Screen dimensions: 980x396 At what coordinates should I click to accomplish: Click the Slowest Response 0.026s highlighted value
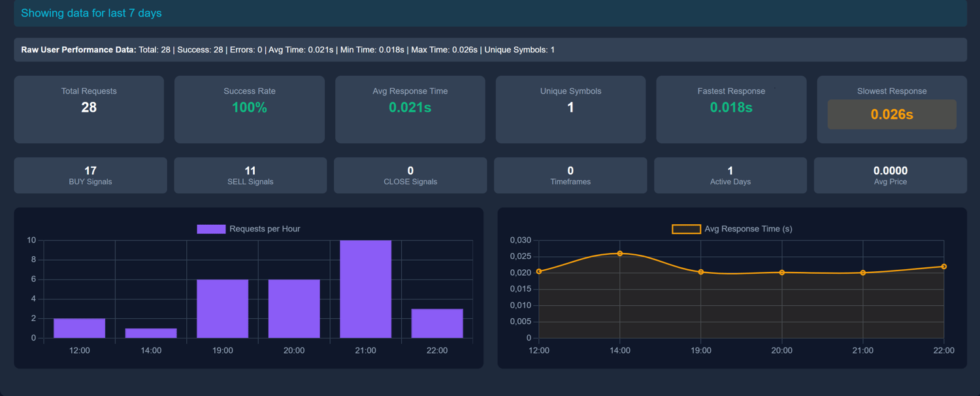pyautogui.click(x=892, y=114)
